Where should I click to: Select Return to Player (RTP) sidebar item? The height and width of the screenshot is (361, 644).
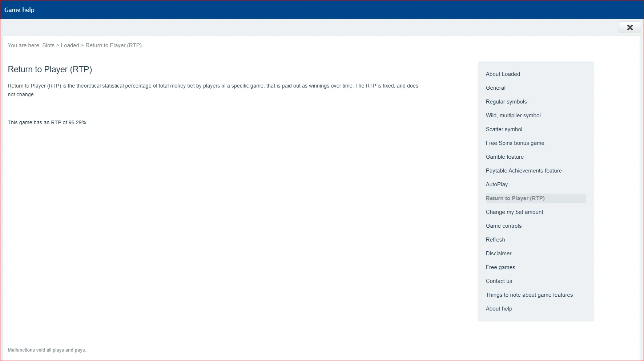coord(535,198)
